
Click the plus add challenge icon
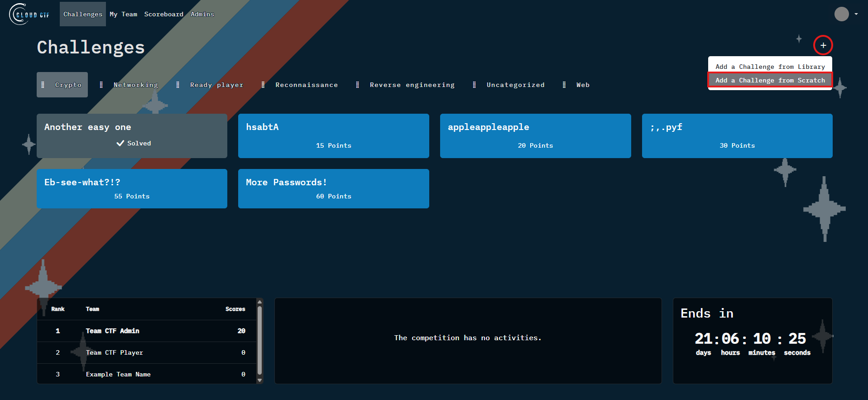click(823, 45)
